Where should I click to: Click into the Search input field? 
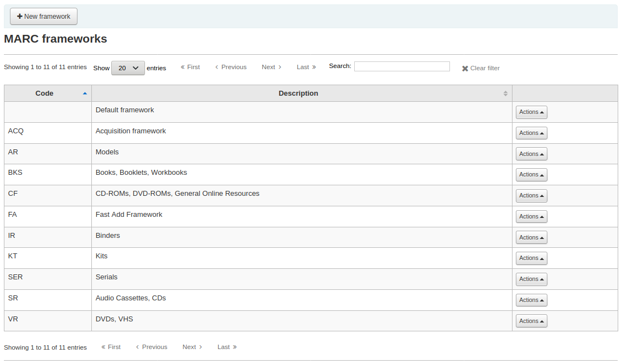point(402,66)
